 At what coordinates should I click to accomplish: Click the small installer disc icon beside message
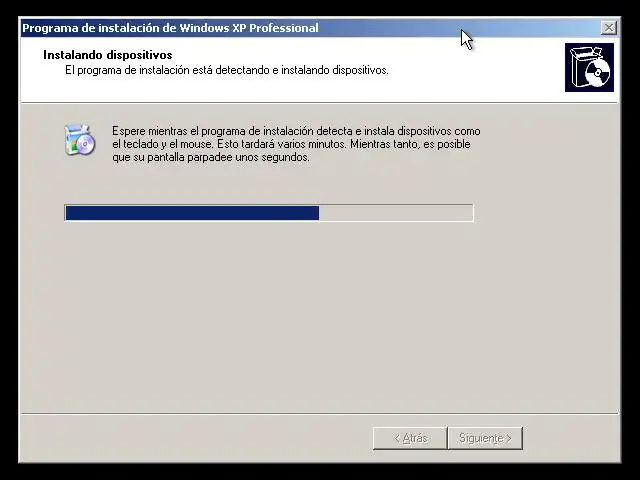pyautogui.click(x=80, y=140)
